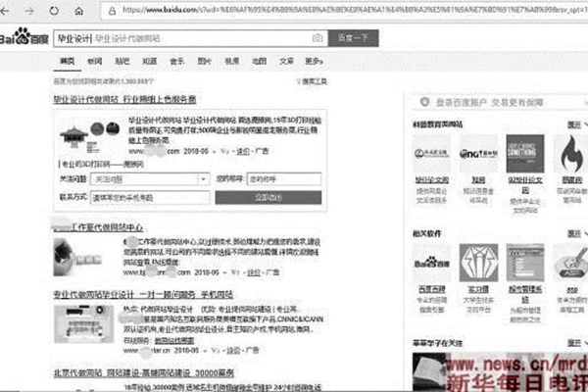588x392 pixels.
Task: Focus the 联系方式 phone number field
Action: [150, 197]
